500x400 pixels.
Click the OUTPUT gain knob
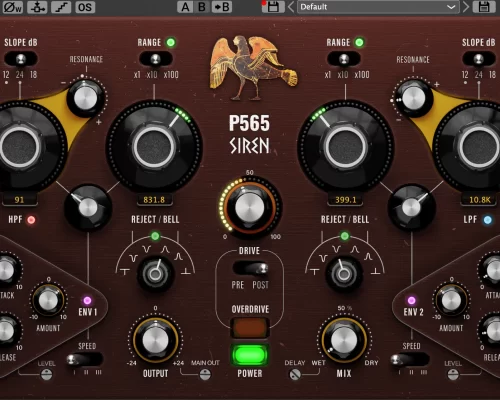155,341
